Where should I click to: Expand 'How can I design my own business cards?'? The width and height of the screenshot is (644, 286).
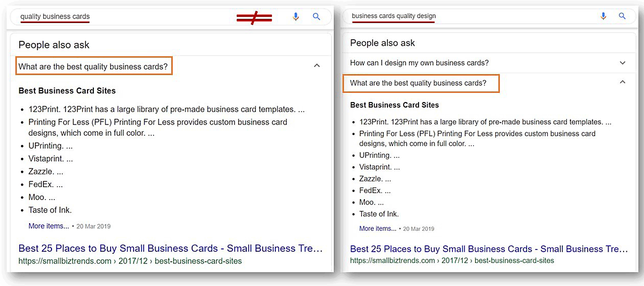(623, 63)
